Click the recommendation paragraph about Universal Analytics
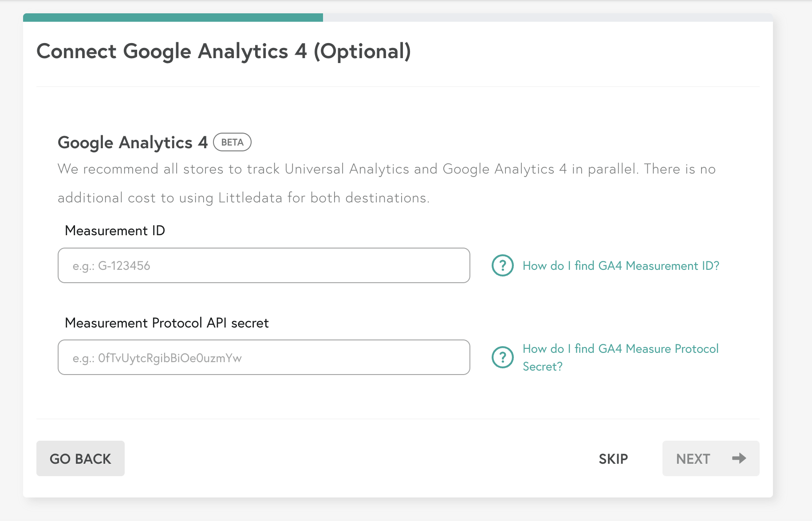Image resolution: width=812 pixels, height=521 pixels. 386,183
